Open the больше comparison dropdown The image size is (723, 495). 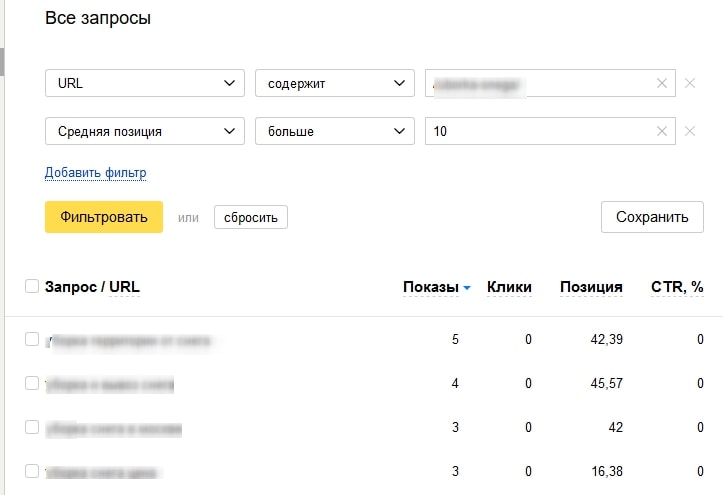pos(334,131)
